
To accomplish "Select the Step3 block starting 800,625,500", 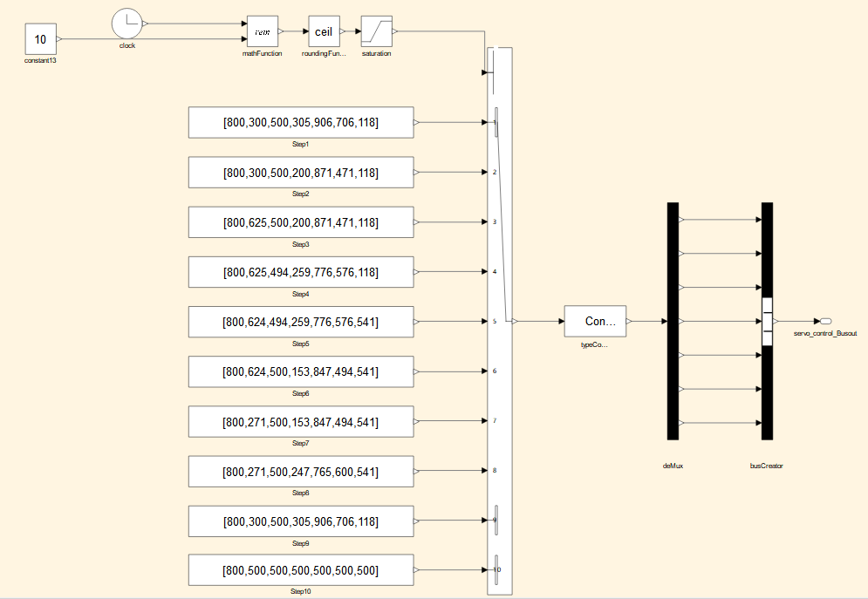I will pyautogui.click(x=301, y=222).
